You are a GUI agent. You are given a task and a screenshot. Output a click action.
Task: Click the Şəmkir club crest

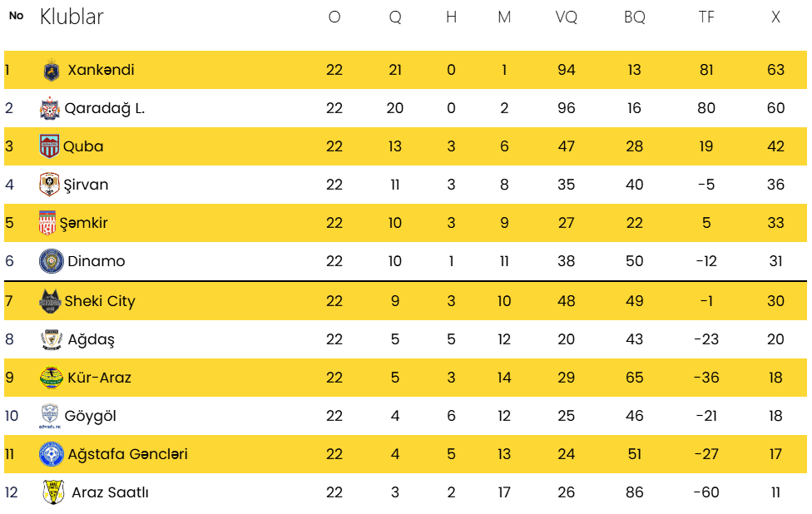(48, 223)
